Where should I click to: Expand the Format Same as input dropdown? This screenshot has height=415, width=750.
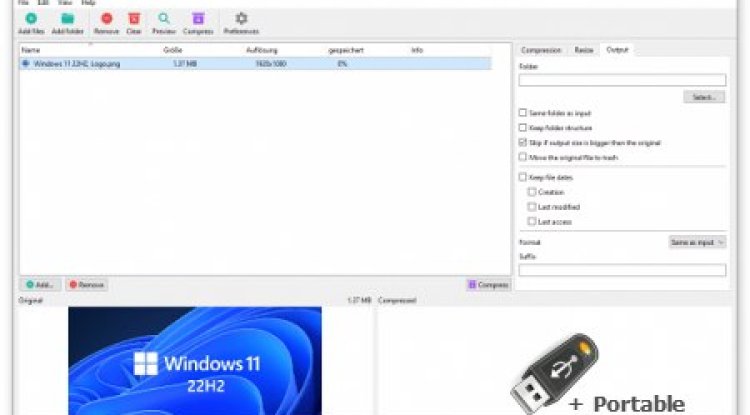click(697, 242)
